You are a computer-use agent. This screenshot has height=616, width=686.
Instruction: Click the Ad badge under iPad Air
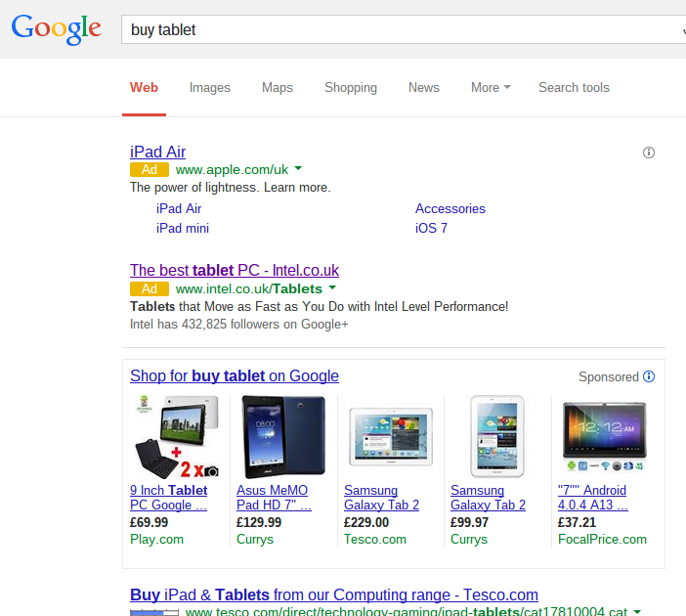(x=150, y=169)
